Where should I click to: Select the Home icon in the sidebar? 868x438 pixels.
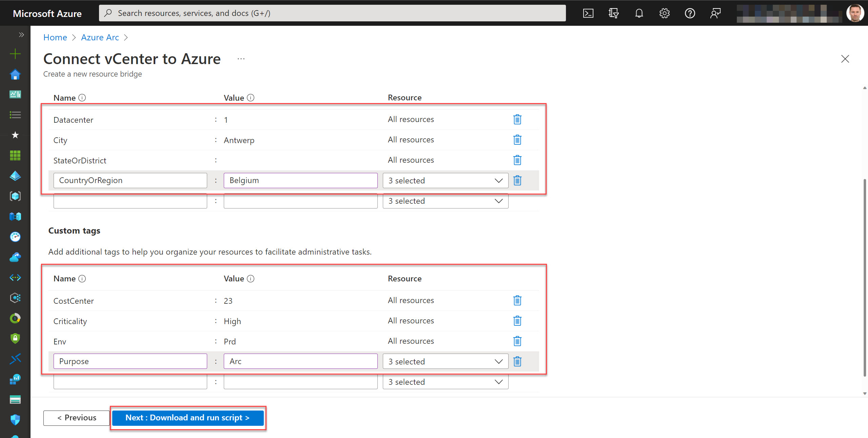pyautogui.click(x=15, y=74)
